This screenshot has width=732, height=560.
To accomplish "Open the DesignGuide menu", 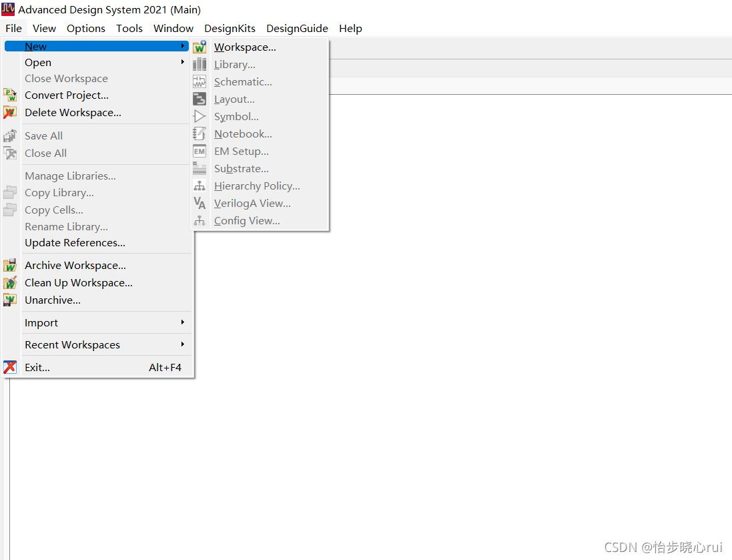I will click(297, 29).
